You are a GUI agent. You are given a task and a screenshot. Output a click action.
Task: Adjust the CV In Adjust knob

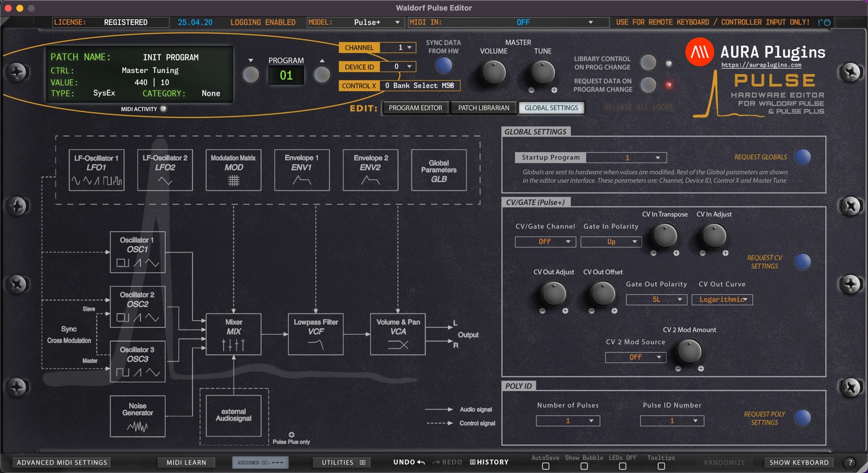tap(713, 236)
